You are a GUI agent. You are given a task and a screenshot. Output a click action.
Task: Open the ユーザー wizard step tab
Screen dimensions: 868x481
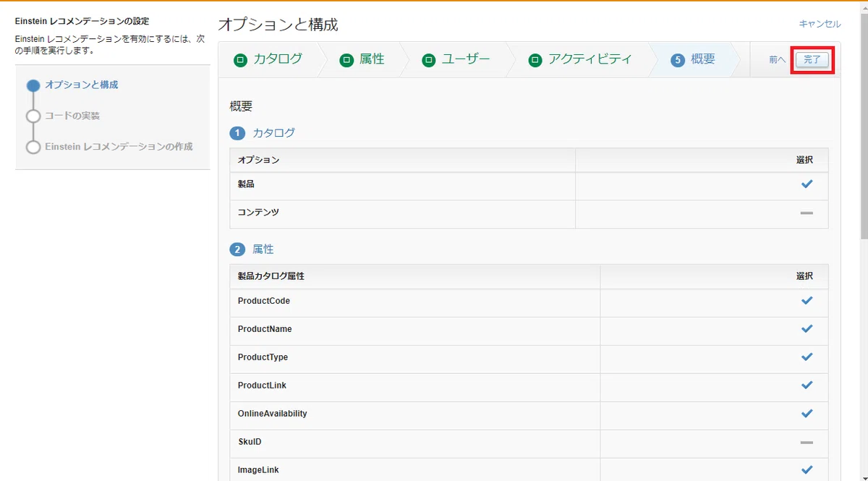(x=457, y=59)
